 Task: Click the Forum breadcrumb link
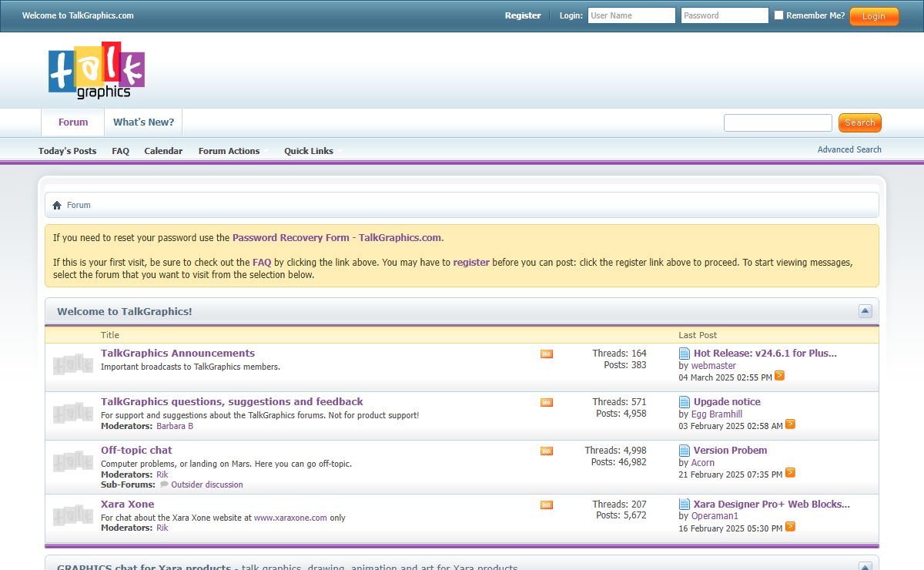[x=79, y=206]
